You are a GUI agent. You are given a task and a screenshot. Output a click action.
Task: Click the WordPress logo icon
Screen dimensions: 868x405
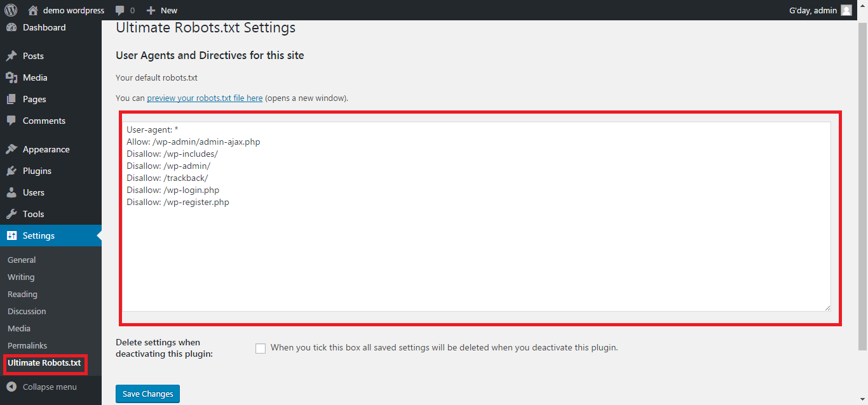(11, 10)
